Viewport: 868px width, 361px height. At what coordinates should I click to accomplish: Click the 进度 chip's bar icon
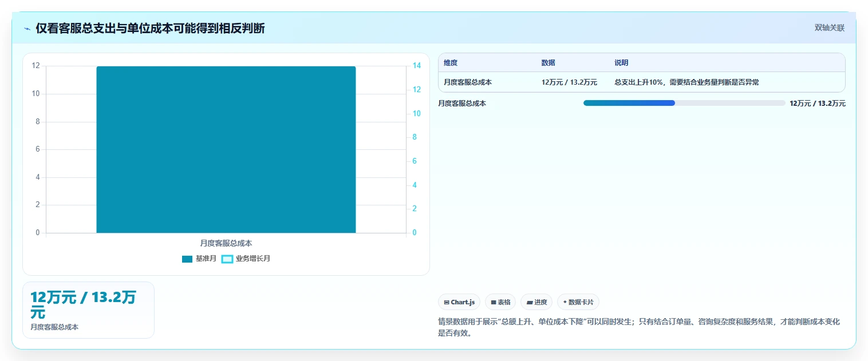coord(530,302)
